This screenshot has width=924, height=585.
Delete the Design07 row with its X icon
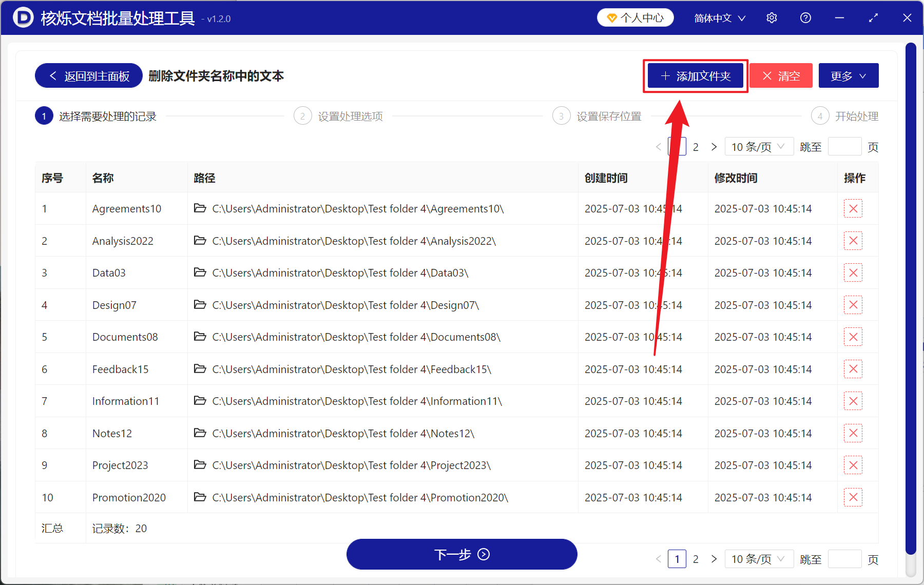pyautogui.click(x=853, y=304)
